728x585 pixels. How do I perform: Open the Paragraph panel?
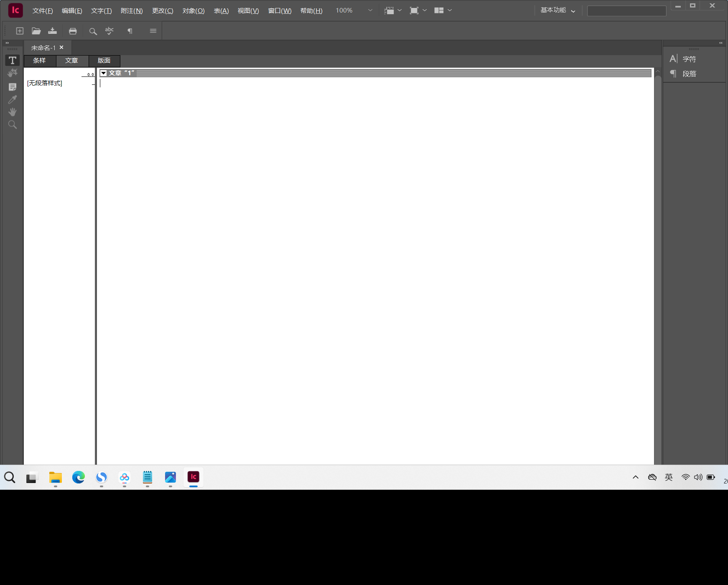(683, 74)
